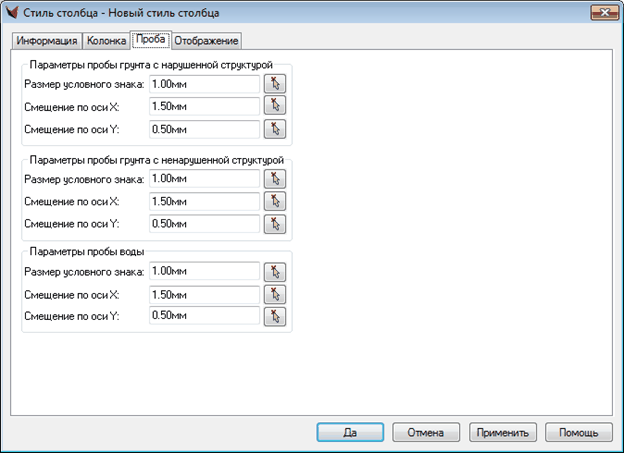
Task: Click water sample Y offset input field
Action: 203,317
